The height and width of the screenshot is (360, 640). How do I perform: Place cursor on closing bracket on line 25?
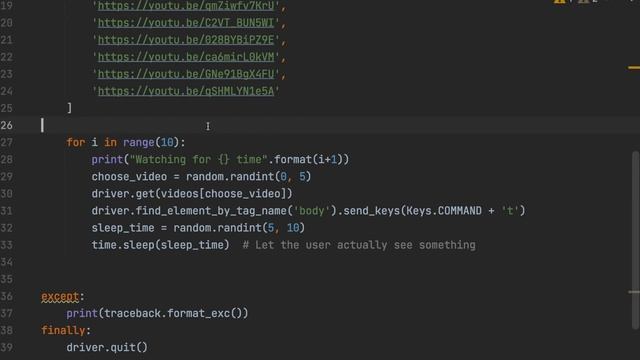pos(69,108)
